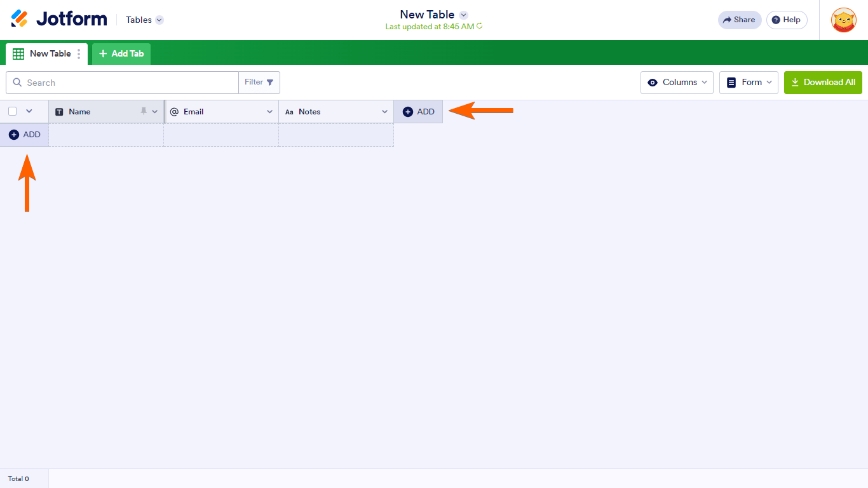The image size is (868, 488).
Task: Click the Aa icon on Notes column
Action: (290, 111)
